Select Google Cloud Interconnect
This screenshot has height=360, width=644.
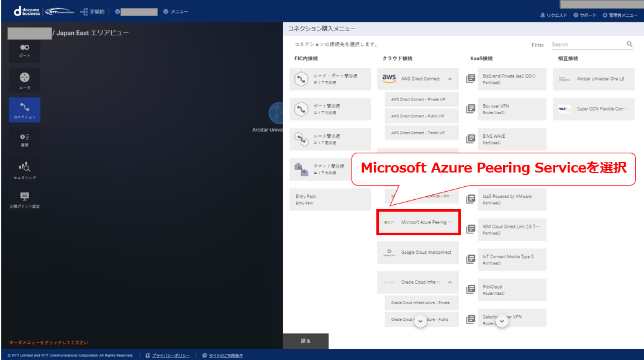418,253
